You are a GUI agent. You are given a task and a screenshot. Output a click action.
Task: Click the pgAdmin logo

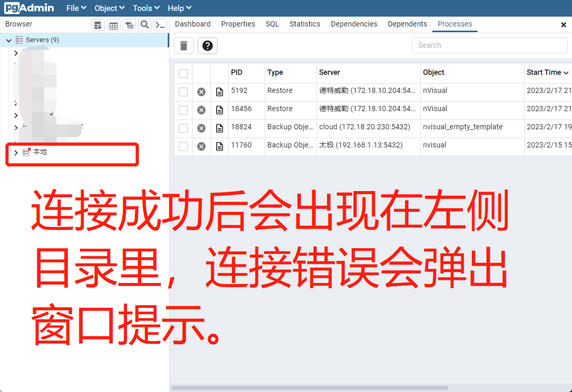pyautogui.click(x=29, y=8)
